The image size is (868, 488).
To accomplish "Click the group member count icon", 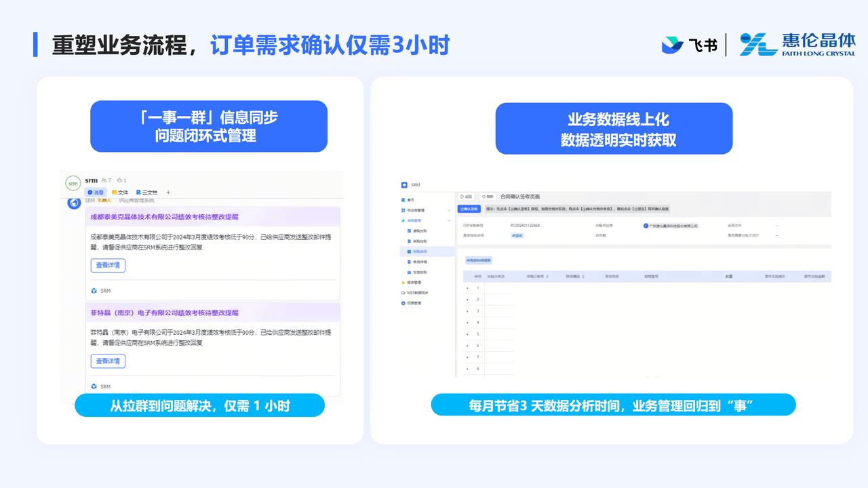I will point(106,180).
